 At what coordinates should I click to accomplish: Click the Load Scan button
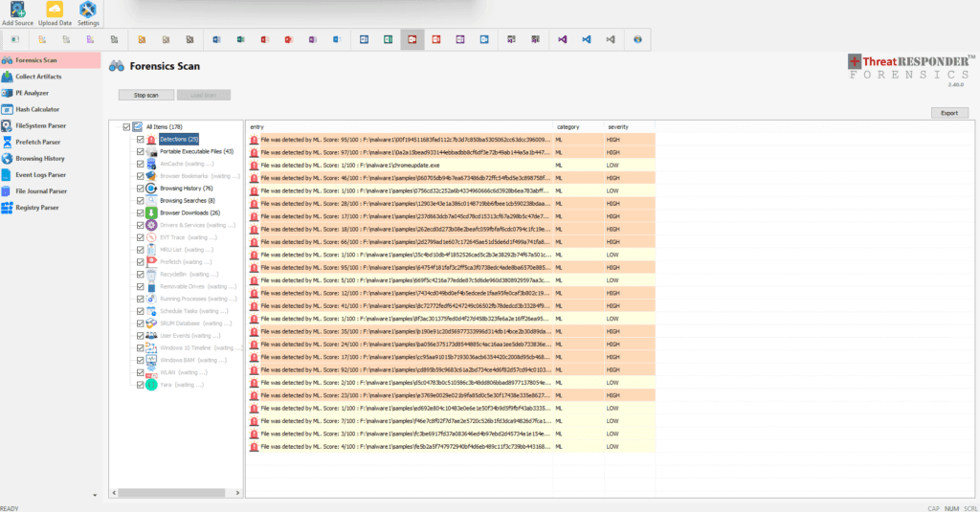[204, 95]
